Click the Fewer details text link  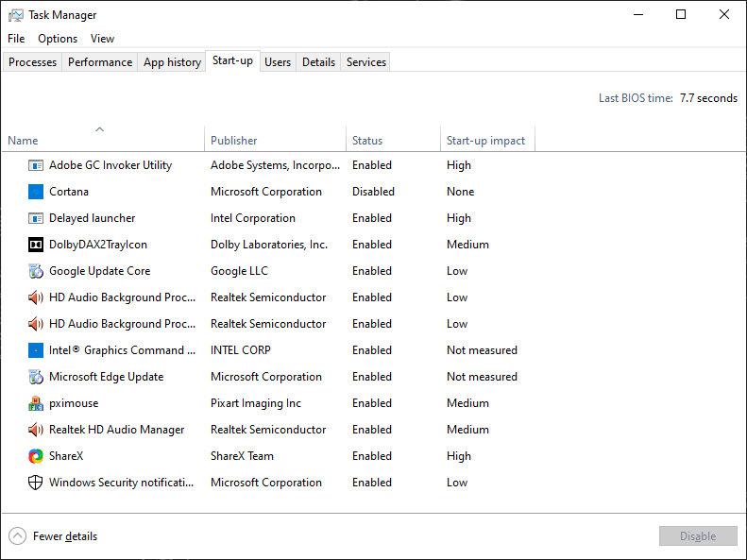[65, 536]
